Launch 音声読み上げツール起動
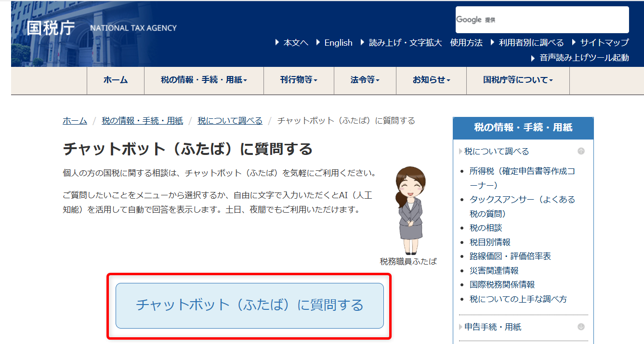This screenshot has height=344, width=644. click(x=584, y=58)
